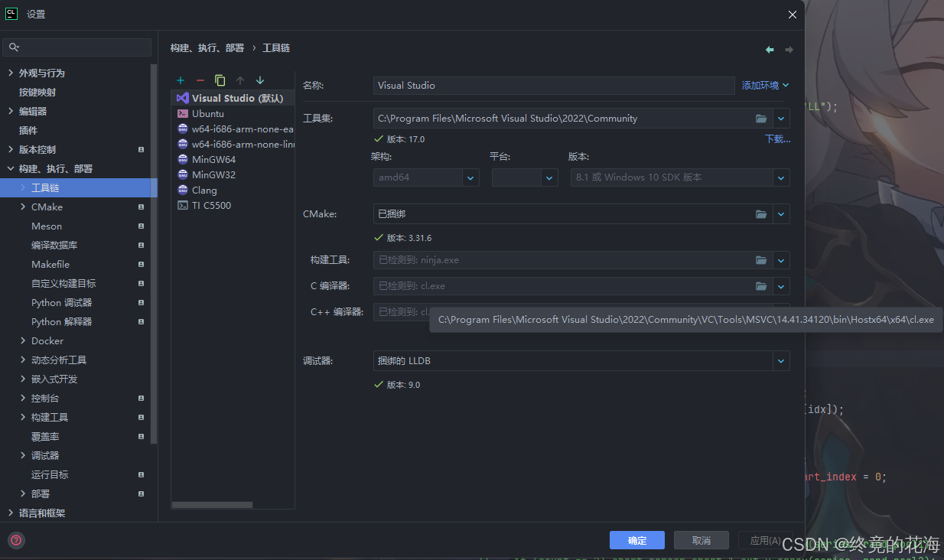
Task: Click project-level badge next to Meson
Action: [141, 226]
